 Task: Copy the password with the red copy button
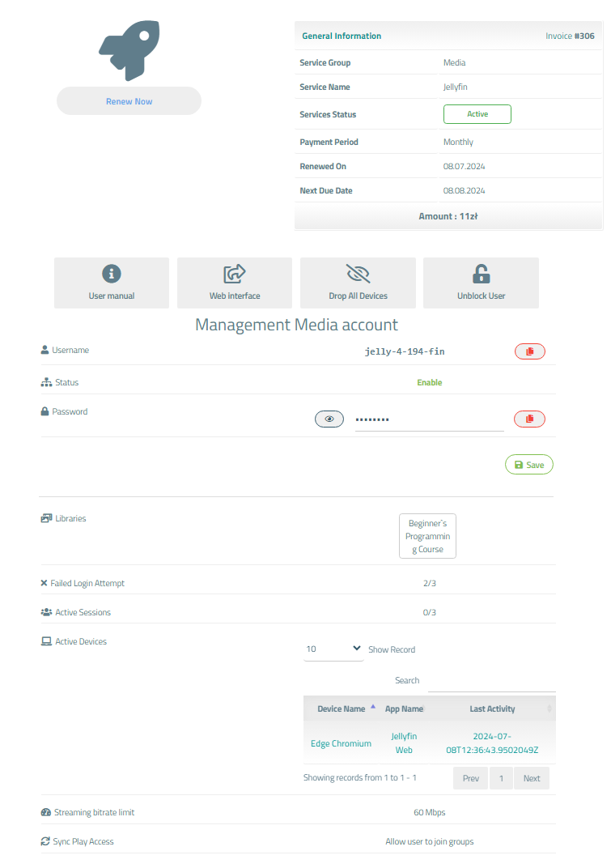[x=529, y=419]
